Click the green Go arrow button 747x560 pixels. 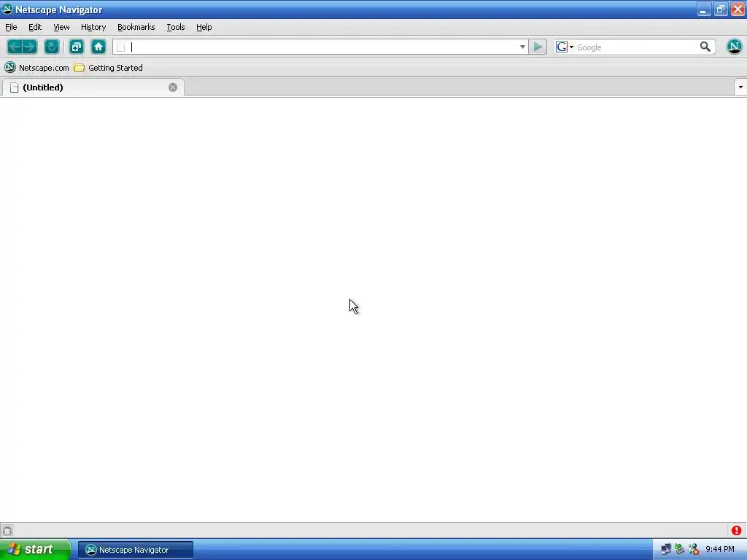tap(538, 47)
